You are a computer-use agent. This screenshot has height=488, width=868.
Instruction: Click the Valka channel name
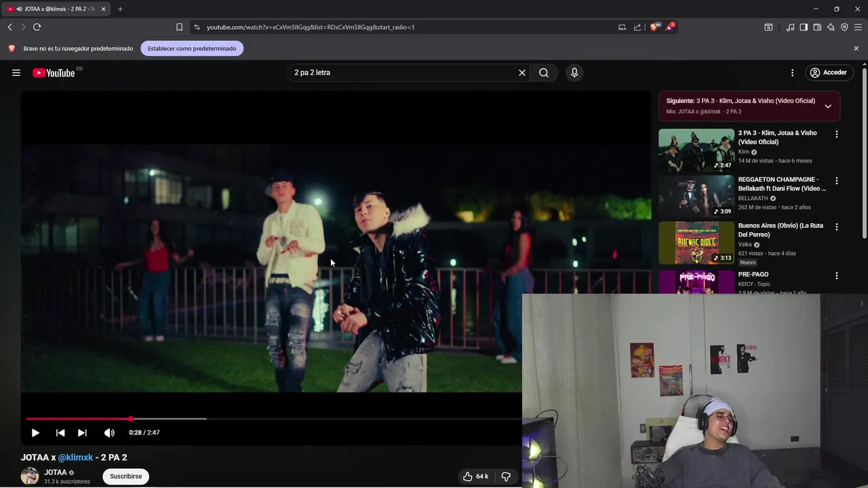(745, 245)
